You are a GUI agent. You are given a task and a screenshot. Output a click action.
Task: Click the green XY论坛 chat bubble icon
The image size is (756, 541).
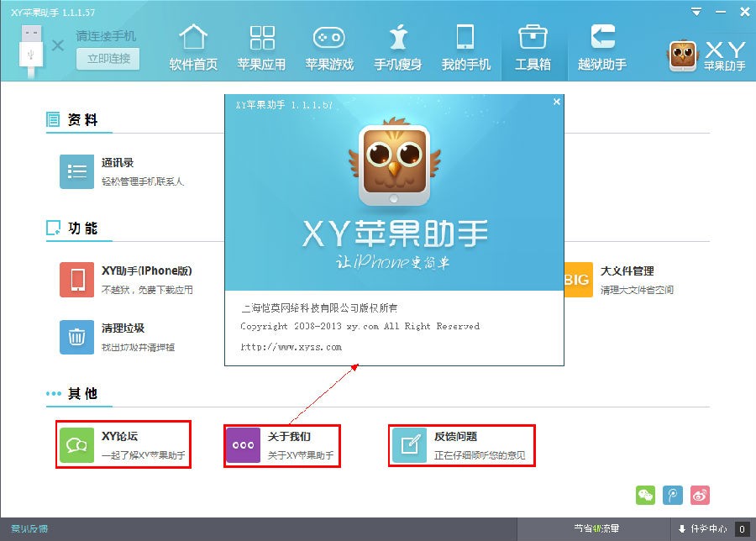coord(76,445)
